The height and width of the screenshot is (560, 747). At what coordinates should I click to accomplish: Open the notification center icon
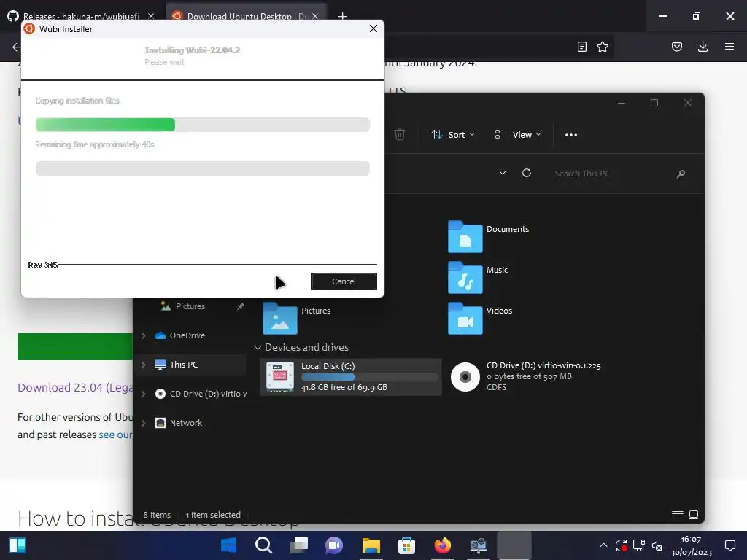pyautogui.click(x=729, y=545)
